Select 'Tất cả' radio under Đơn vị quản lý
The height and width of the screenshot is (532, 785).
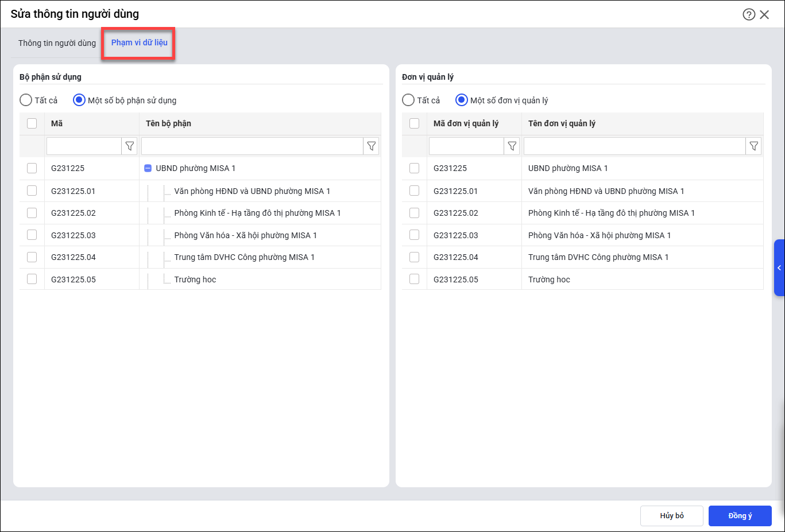(x=408, y=100)
